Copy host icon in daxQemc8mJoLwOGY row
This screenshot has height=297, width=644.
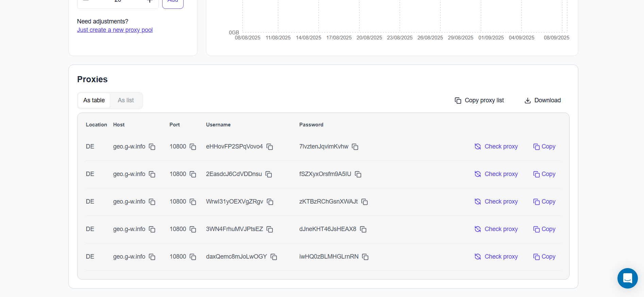click(152, 257)
